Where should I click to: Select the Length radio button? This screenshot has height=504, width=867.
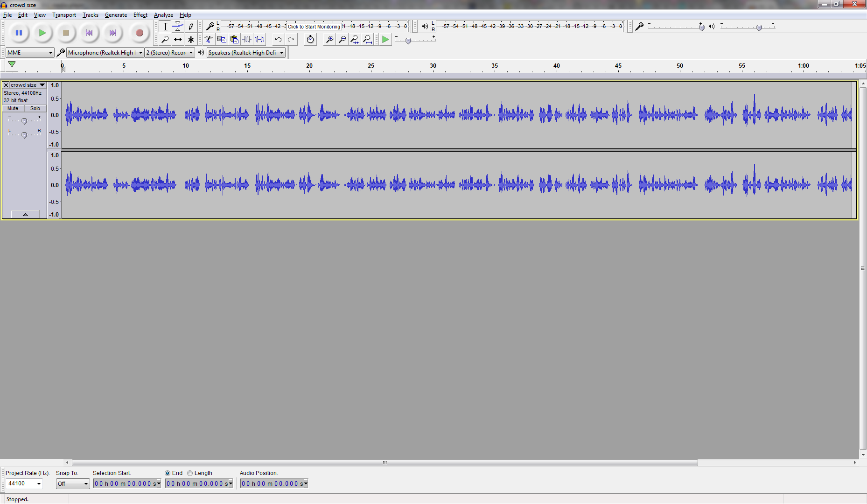tap(190, 473)
